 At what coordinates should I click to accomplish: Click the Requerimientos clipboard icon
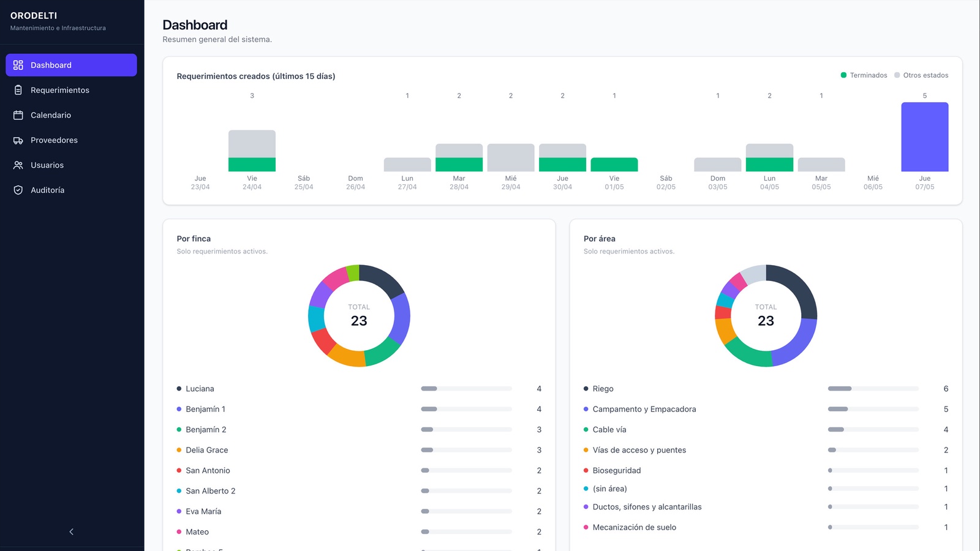click(18, 90)
